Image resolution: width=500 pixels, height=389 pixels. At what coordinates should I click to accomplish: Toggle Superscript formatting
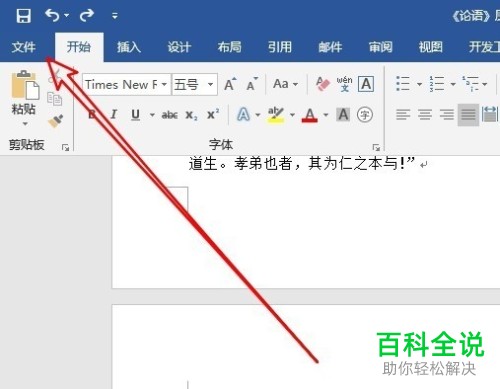tap(213, 114)
